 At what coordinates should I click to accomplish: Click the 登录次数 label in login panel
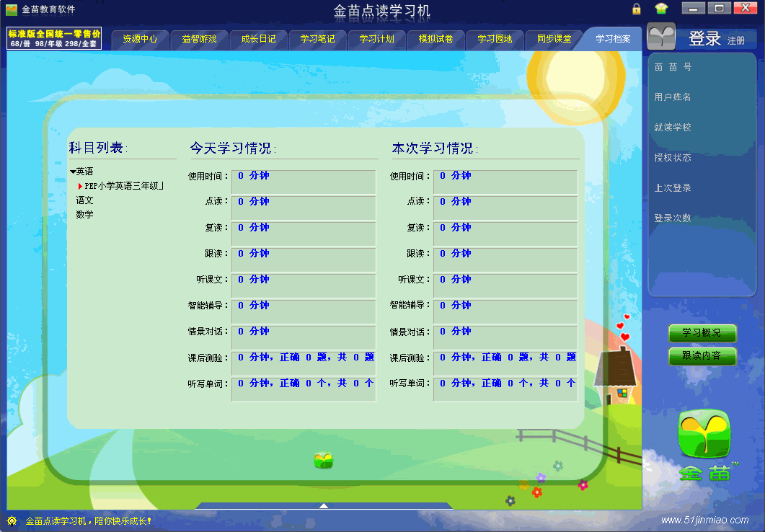pos(672,218)
